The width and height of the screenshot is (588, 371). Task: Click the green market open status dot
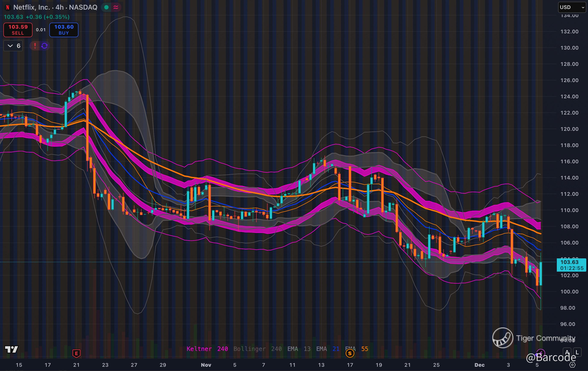click(106, 7)
